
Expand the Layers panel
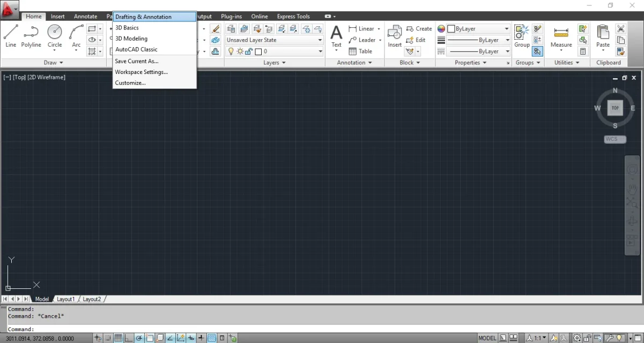pos(275,63)
